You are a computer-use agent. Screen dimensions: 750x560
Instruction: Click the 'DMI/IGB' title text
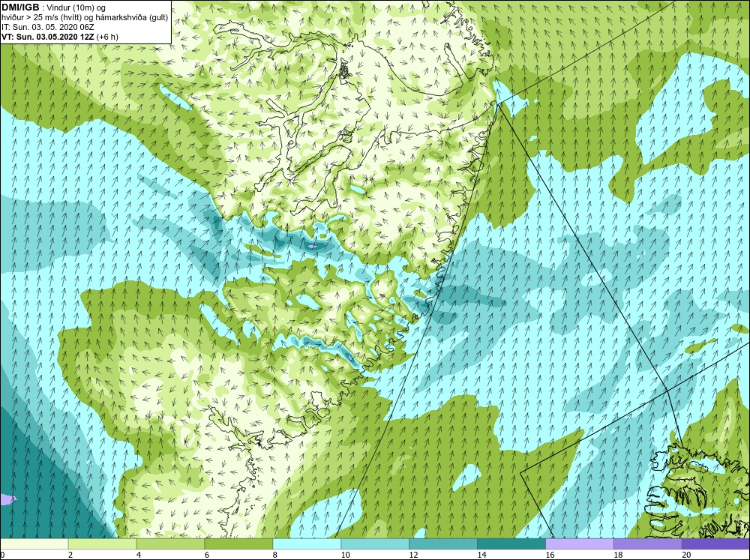[20, 7]
